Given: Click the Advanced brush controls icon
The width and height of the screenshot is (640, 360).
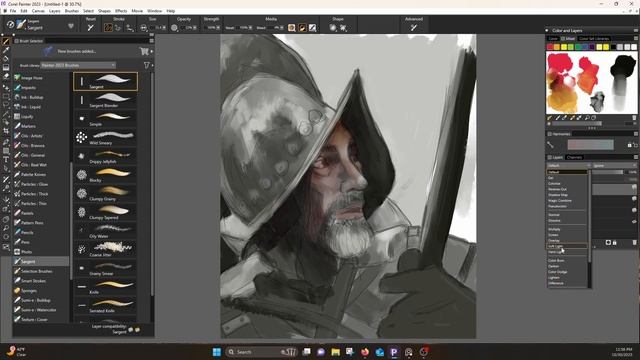Looking at the screenshot, I should 414,28.
